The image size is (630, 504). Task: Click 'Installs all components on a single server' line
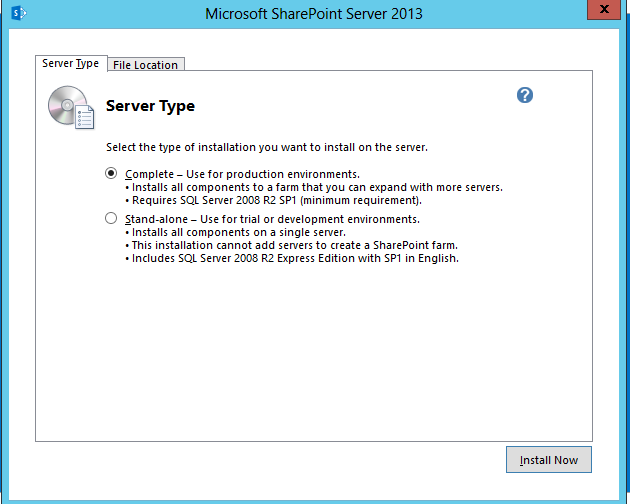point(235,232)
